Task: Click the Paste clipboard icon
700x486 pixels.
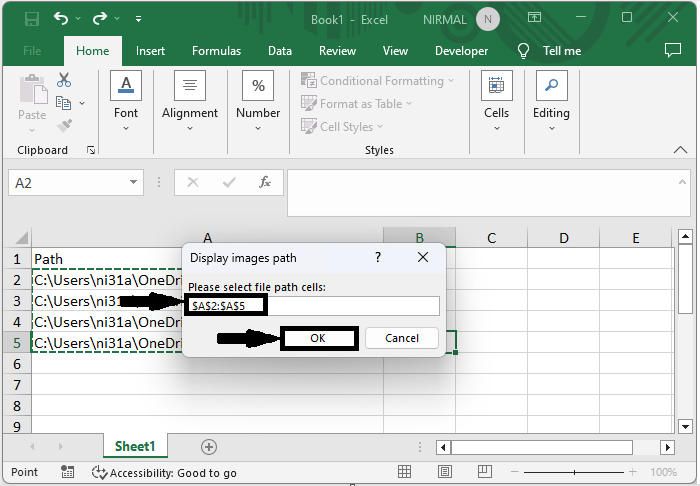Action: click(x=33, y=90)
